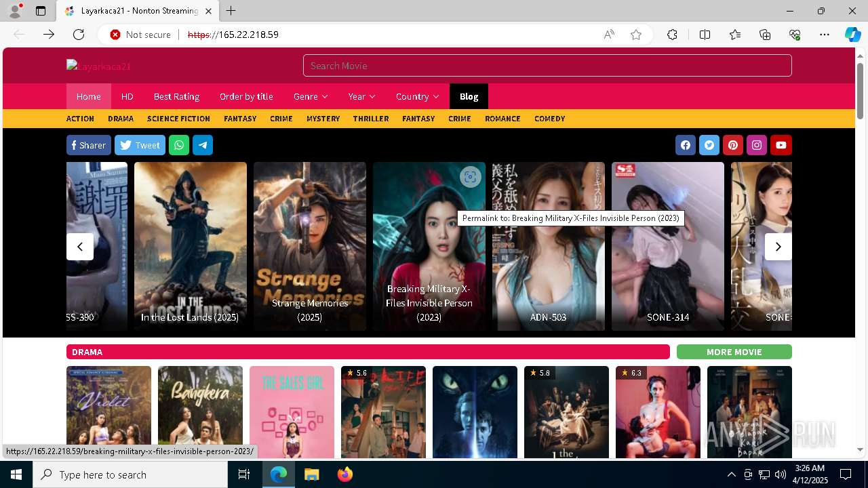
Task: Browse the MYSTERY genre link
Action: point(323,119)
